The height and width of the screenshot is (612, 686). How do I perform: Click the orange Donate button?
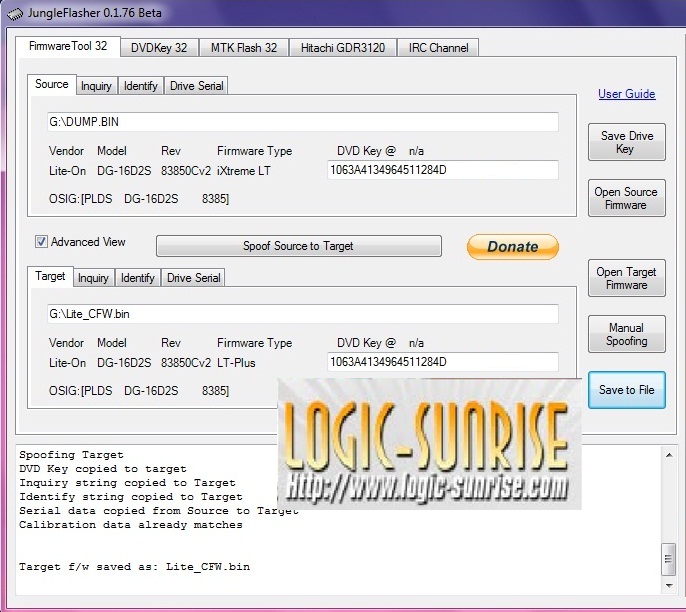click(x=513, y=247)
